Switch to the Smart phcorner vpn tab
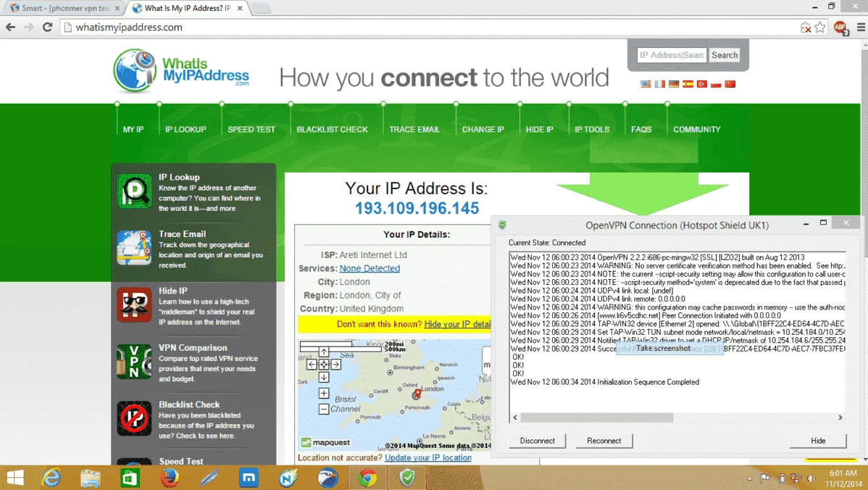This screenshot has width=868, height=490. tap(65, 8)
